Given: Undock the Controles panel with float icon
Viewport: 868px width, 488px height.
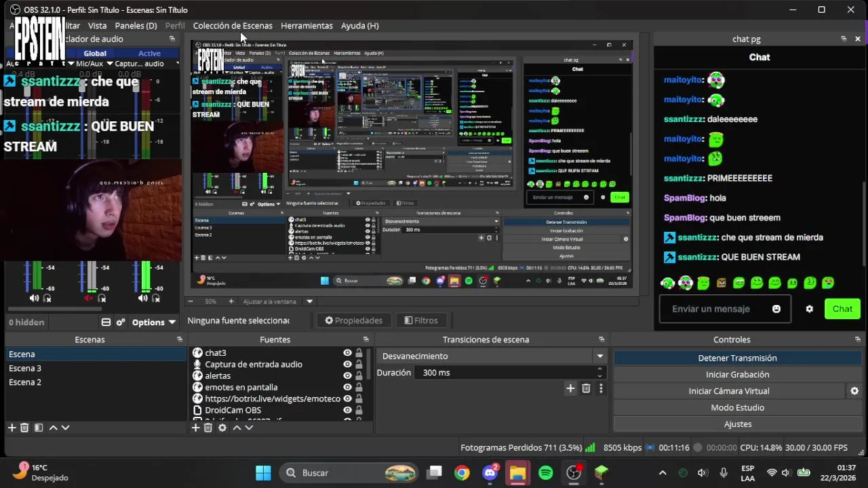Looking at the screenshot, I should click(858, 340).
